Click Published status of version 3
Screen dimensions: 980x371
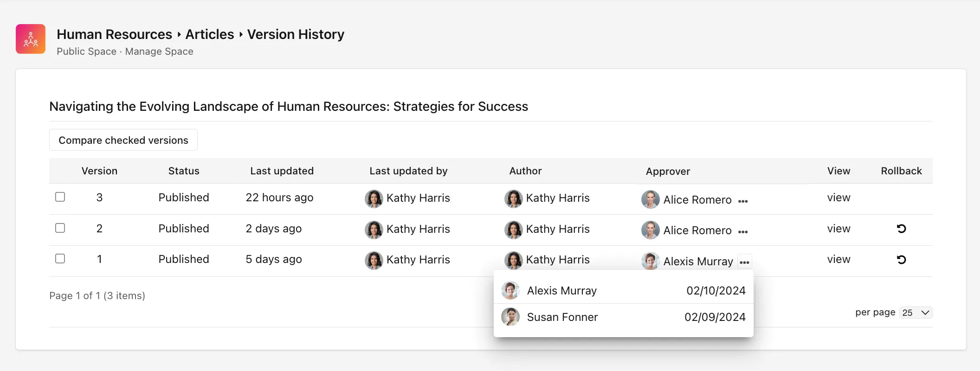(x=184, y=198)
